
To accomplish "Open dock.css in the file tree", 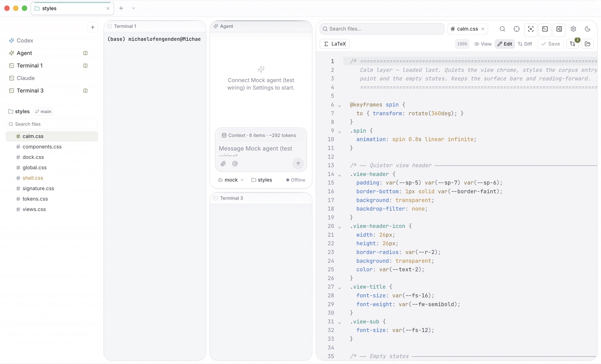I will click(x=52, y=157).
